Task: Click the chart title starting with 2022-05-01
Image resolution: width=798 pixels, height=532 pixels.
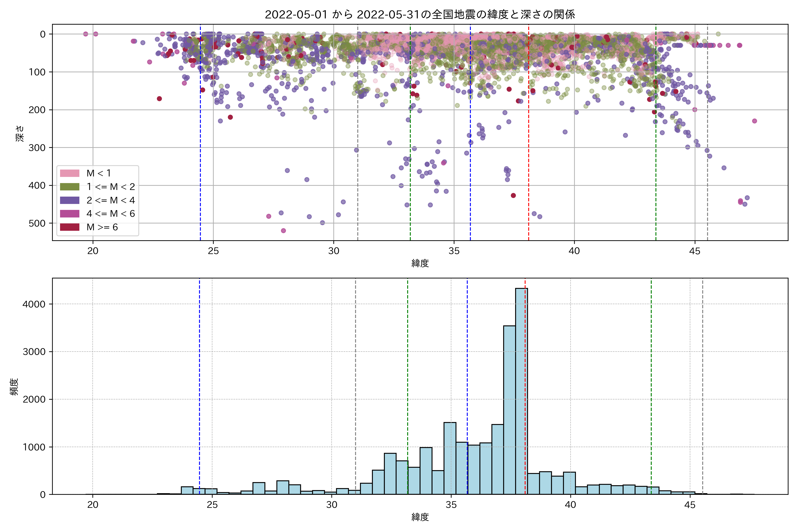Action: pyautogui.click(x=420, y=15)
